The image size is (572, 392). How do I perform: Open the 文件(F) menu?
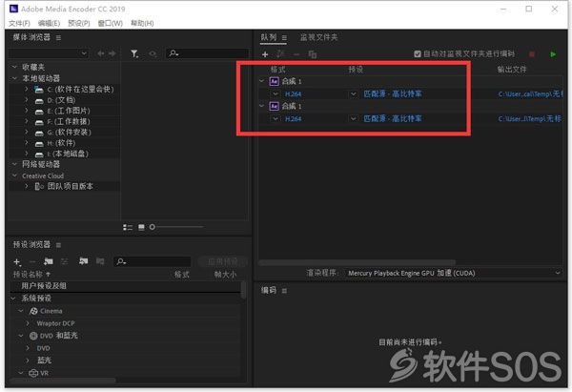click(x=19, y=23)
